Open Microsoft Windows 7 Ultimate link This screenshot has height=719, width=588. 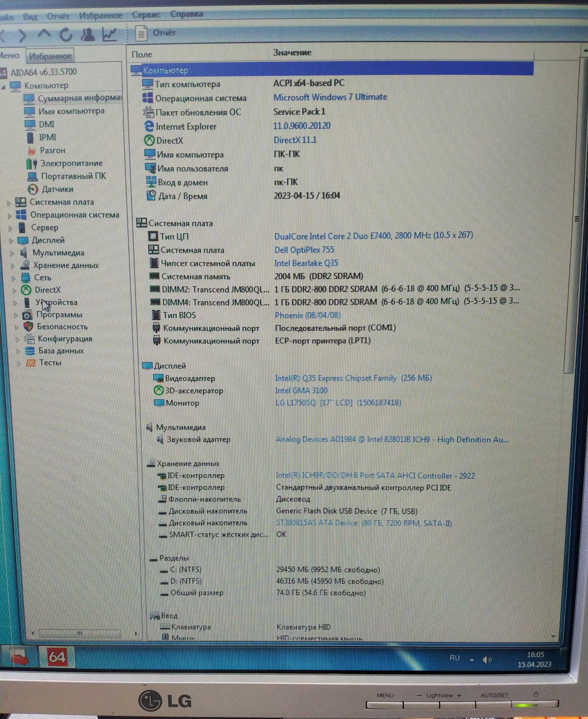click(330, 97)
